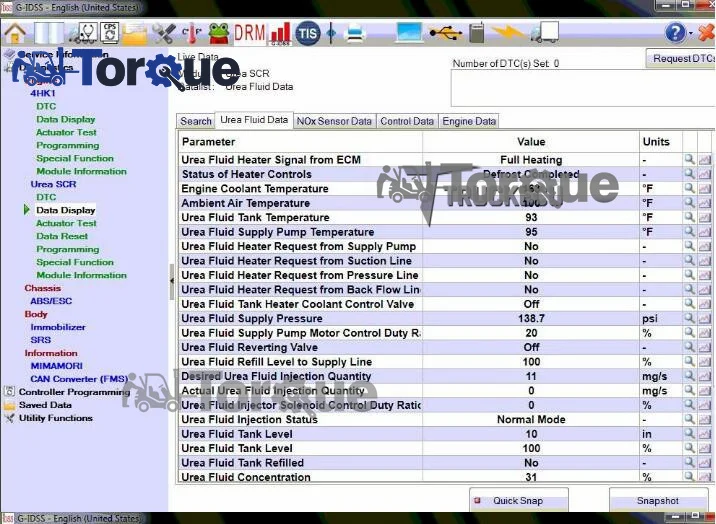Screen dimensions: 716x524
Task: Click graph icon for Urea Fluid Injection Status row
Action: pyautogui.click(x=705, y=419)
